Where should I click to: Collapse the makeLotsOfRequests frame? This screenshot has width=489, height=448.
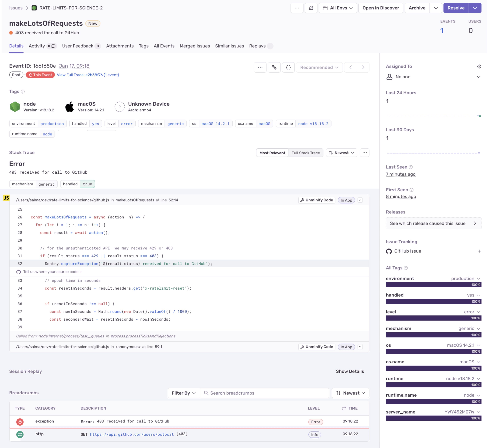click(360, 200)
